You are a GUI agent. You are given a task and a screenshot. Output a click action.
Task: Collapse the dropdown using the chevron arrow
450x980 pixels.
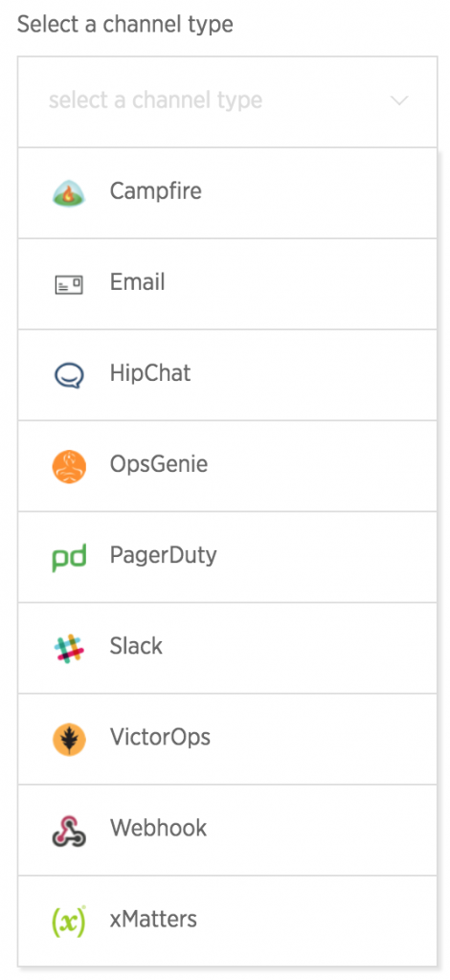click(398, 100)
